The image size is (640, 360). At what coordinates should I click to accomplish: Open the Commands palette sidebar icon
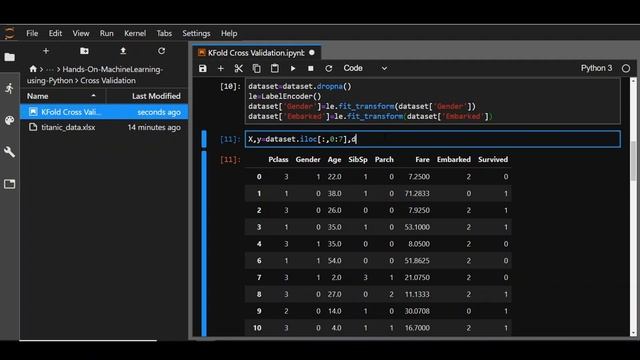pos(9,120)
